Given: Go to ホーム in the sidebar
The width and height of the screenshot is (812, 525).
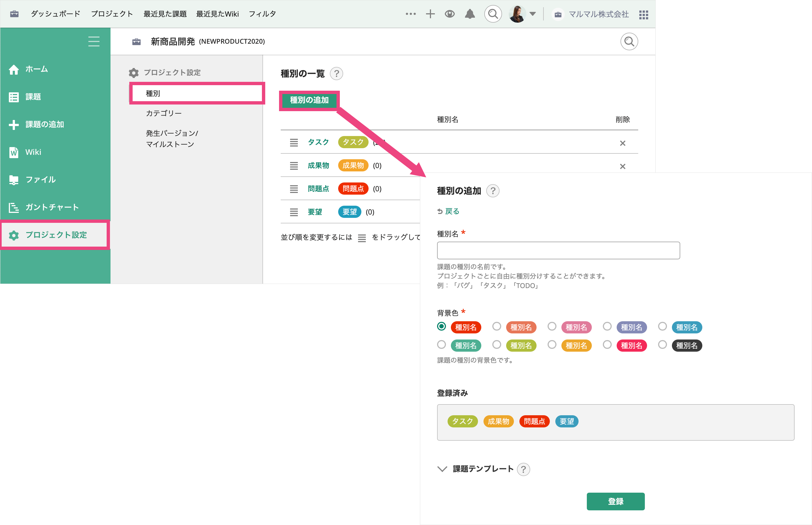Looking at the screenshot, I should point(36,69).
